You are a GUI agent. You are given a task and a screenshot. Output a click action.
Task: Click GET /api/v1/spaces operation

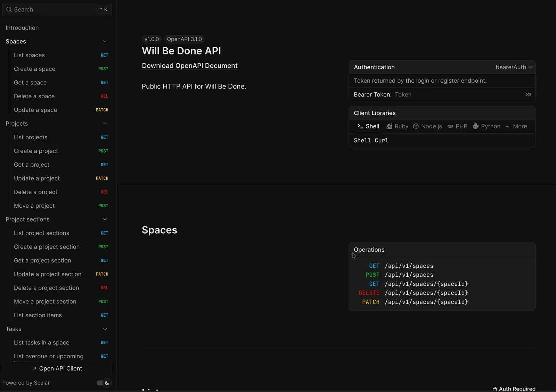click(x=401, y=266)
